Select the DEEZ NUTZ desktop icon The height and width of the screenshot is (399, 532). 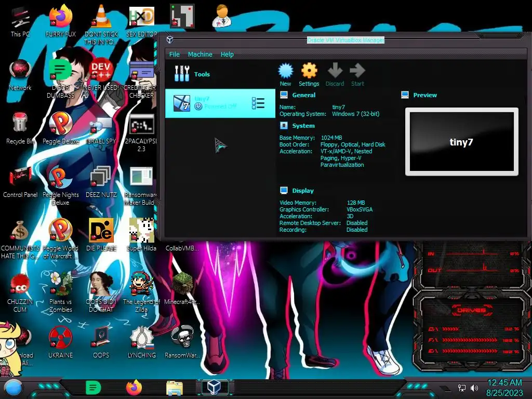pos(101,182)
